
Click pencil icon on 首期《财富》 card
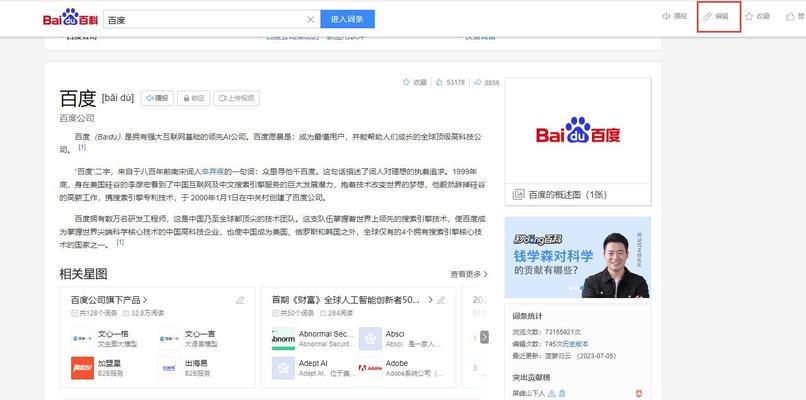click(441, 300)
